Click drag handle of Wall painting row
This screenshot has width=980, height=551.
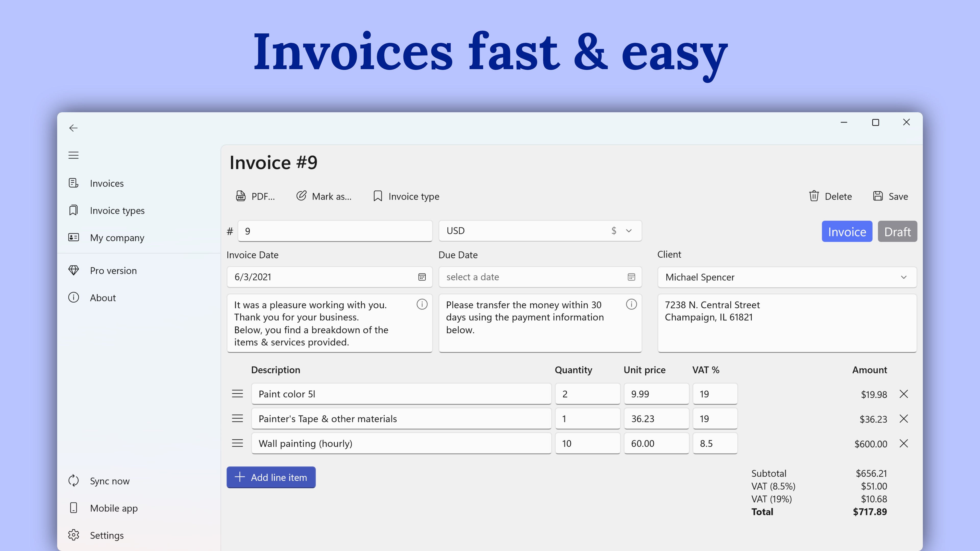[237, 443]
